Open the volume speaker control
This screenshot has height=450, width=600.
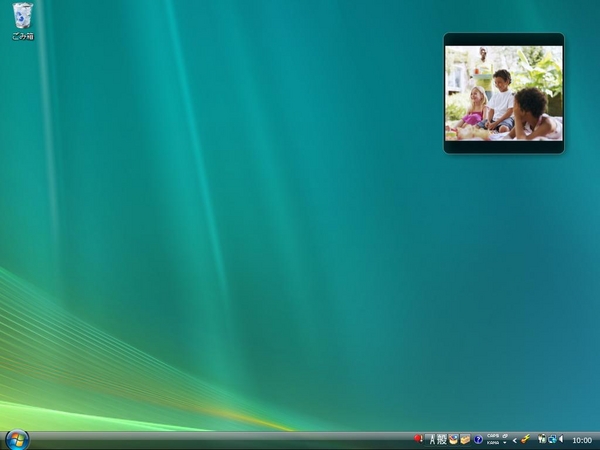561,439
